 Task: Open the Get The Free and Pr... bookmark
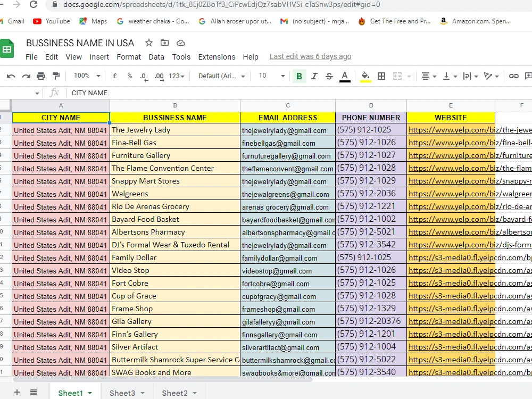pyautogui.click(x=395, y=21)
